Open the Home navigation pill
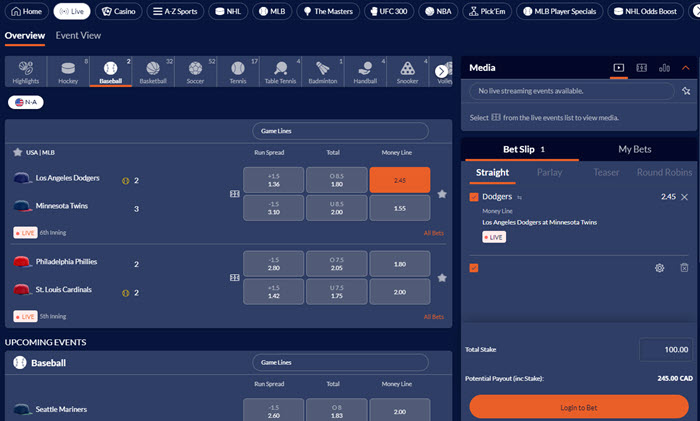700x421 pixels. click(x=26, y=11)
